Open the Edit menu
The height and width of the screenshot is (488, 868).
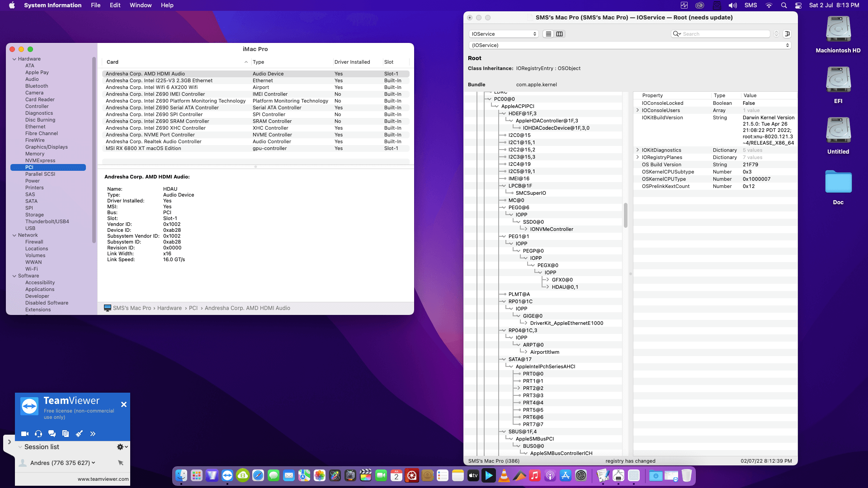(x=115, y=5)
